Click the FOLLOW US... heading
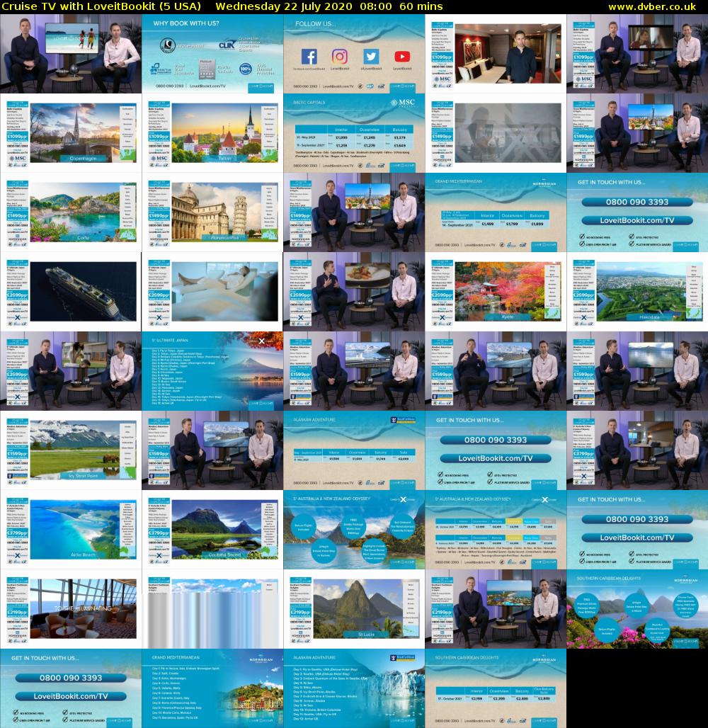 pos(314,23)
